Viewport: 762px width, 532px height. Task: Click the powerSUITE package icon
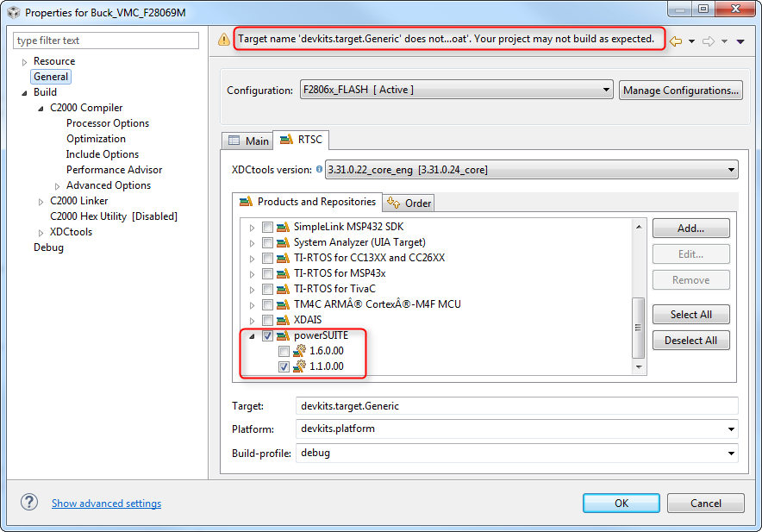coord(284,335)
